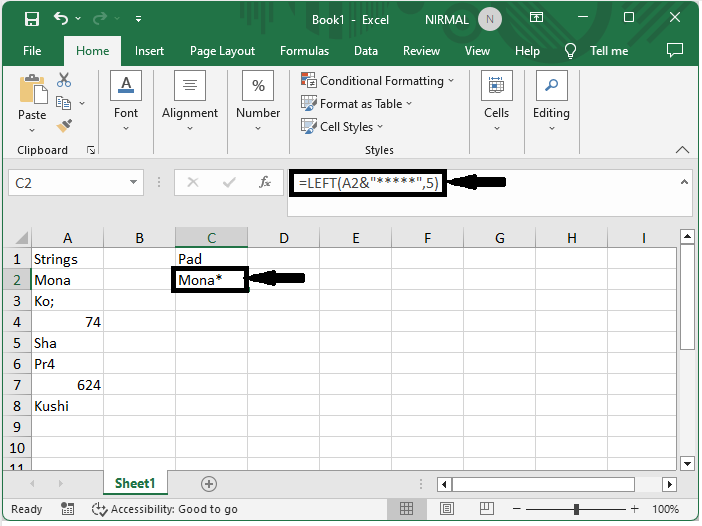Switch to Page Break Preview
Image resolution: width=702 pixels, height=526 pixels.
[x=487, y=509]
